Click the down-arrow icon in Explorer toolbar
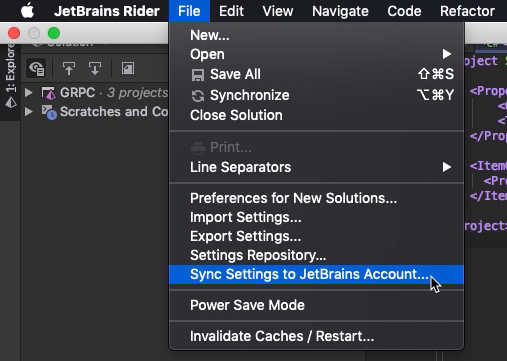Image resolution: width=507 pixels, height=361 pixels. 95,68
